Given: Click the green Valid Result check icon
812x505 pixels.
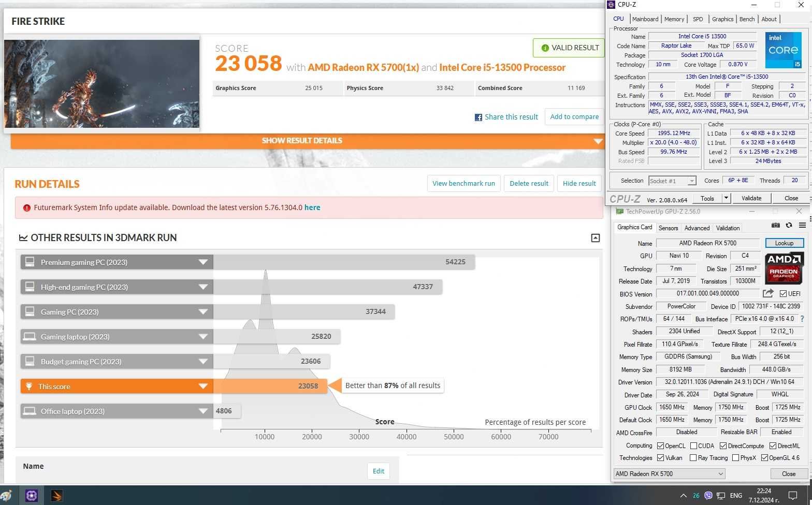Looking at the screenshot, I should point(545,48).
